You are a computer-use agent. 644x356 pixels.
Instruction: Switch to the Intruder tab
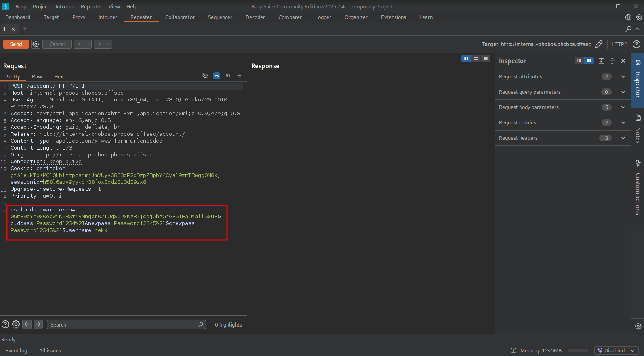(x=107, y=17)
